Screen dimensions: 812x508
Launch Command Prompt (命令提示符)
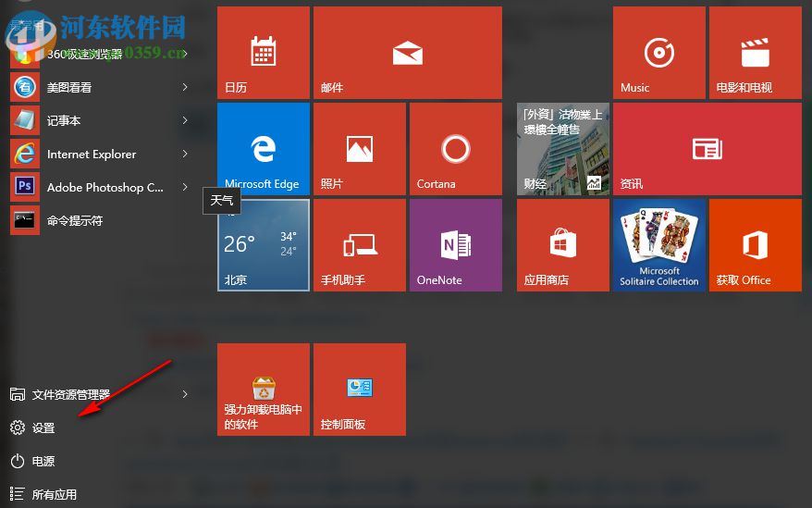(x=74, y=220)
